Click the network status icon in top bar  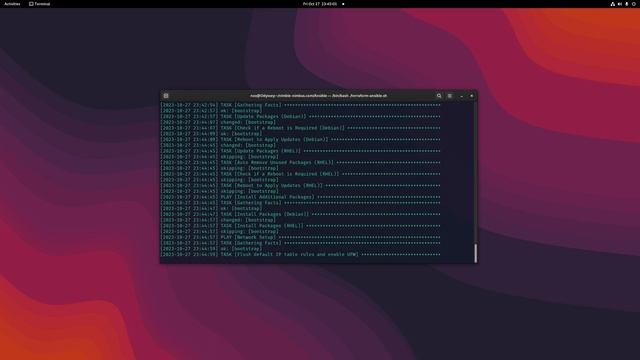[x=613, y=4]
